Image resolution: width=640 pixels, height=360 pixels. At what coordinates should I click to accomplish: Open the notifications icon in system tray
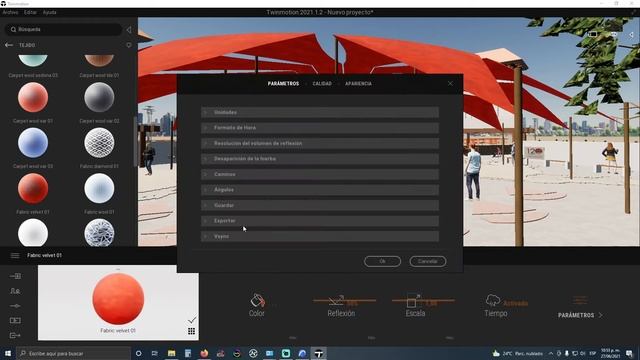coord(629,353)
